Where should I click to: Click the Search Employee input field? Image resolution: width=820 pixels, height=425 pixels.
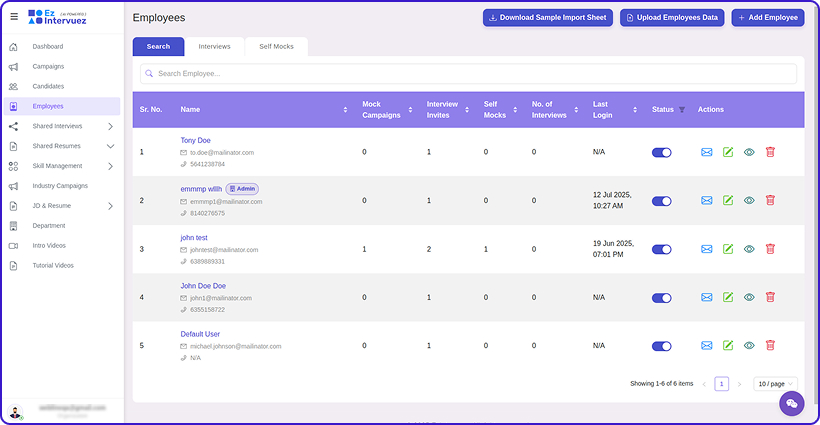click(468, 73)
